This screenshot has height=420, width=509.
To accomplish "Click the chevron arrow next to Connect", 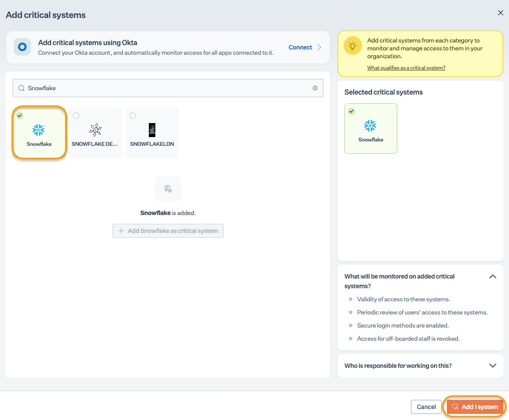I will pyautogui.click(x=319, y=47).
